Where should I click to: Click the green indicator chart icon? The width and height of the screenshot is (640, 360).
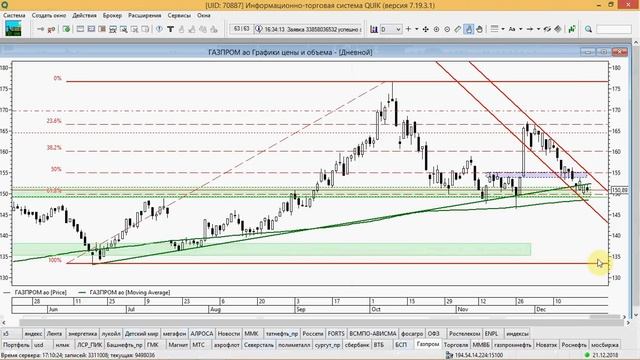572,29
